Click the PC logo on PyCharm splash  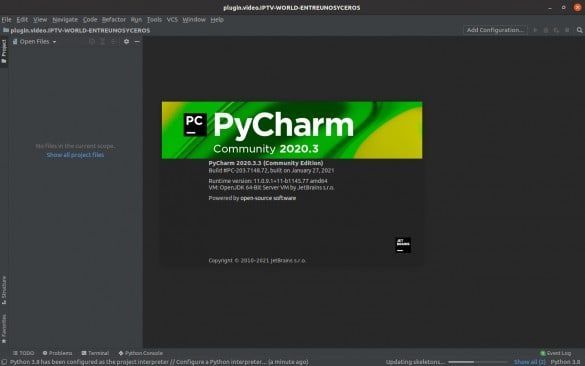click(x=195, y=125)
